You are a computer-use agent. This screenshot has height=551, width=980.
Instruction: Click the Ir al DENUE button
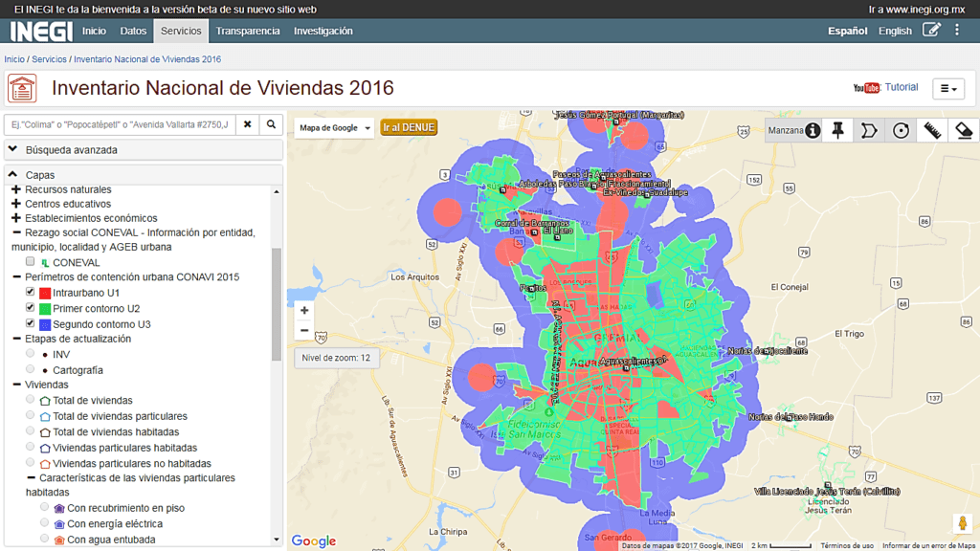click(x=409, y=127)
